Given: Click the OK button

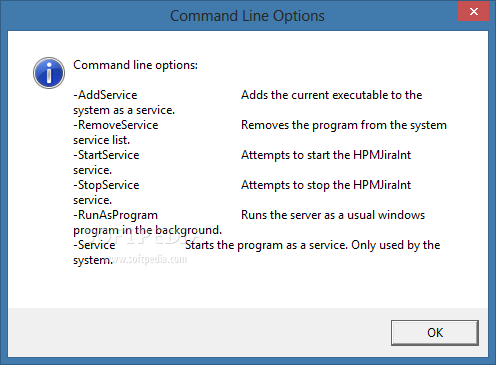Looking at the screenshot, I should [x=435, y=333].
